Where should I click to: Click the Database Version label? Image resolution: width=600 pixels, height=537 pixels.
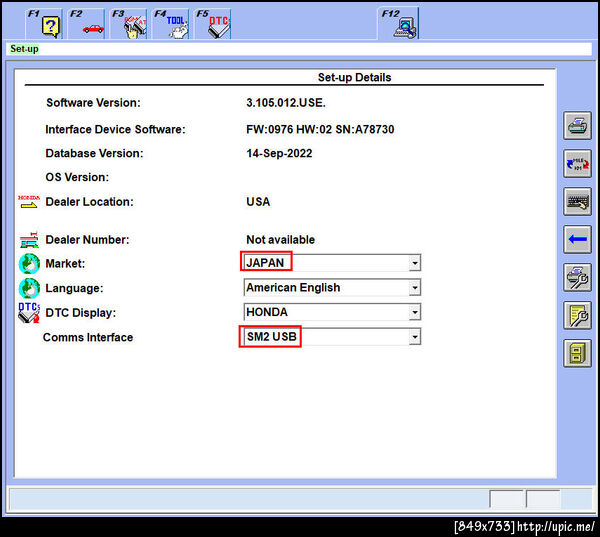click(x=94, y=153)
